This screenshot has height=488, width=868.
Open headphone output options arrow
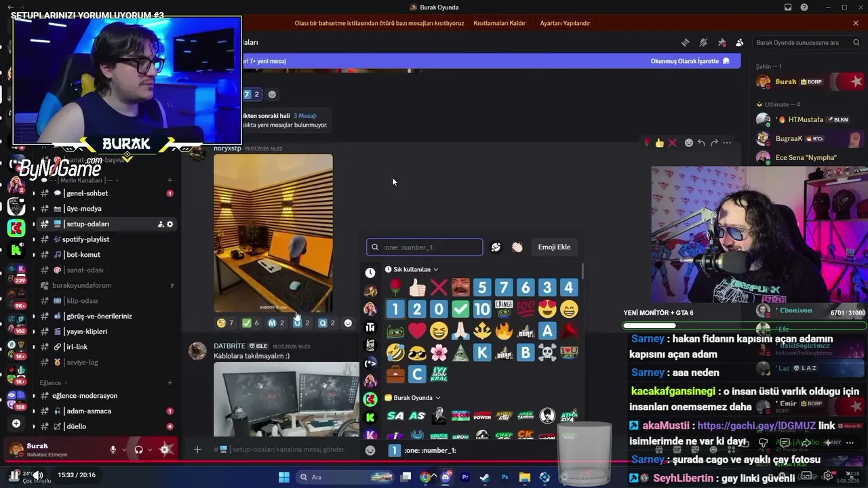(150, 449)
